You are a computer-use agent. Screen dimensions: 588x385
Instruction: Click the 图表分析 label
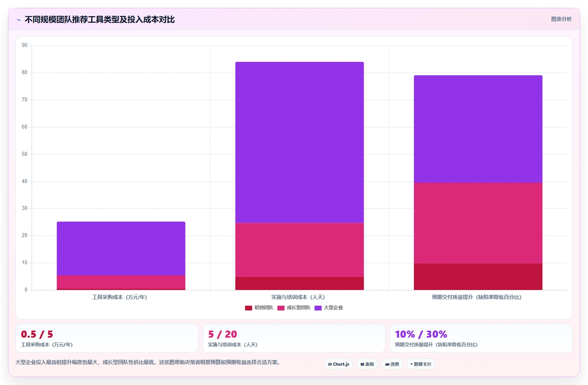561,19
